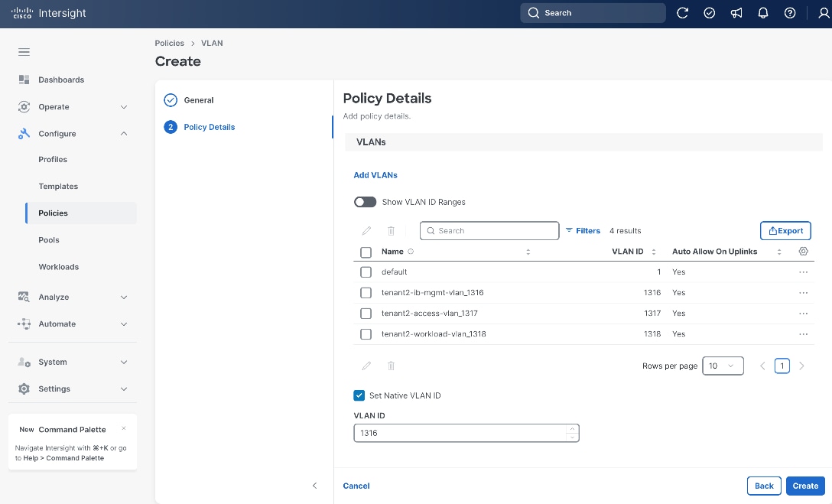Screen dimensions: 832x504
Task: Open the help question mark icon
Action: click(790, 13)
